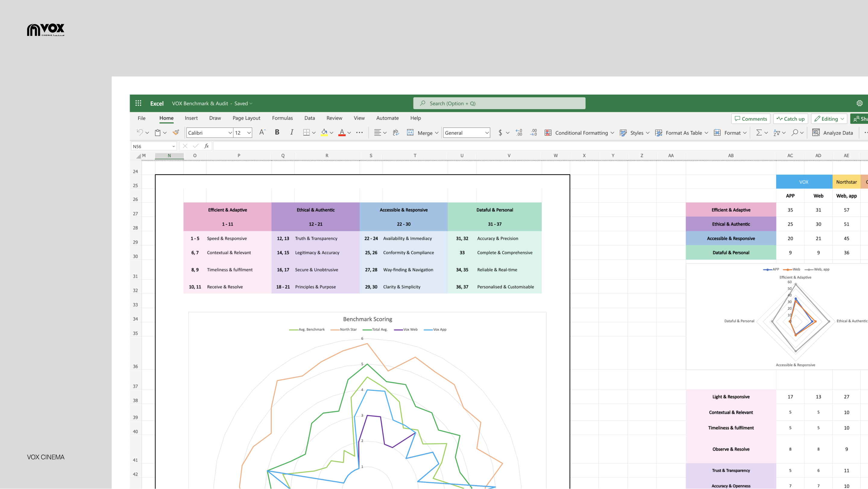Screen dimensions: 868x489
Task: Click the Benchmark Scoring chart title
Action: [x=368, y=319]
